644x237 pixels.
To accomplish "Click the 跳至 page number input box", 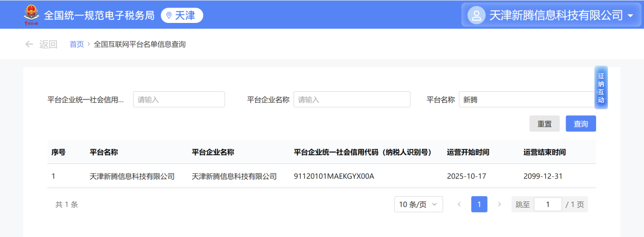I will pos(548,204).
